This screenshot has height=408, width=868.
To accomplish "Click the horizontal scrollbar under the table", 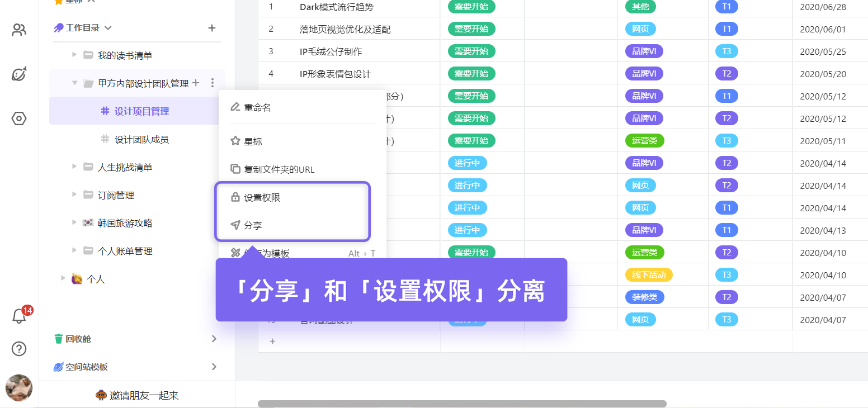I will [x=462, y=404].
